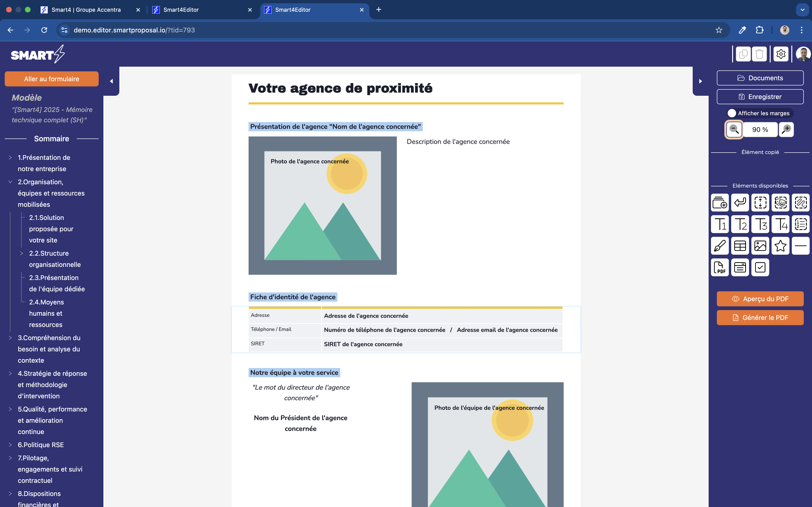
Task: Click the Enregistrer button
Action: (x=760, y=96)
